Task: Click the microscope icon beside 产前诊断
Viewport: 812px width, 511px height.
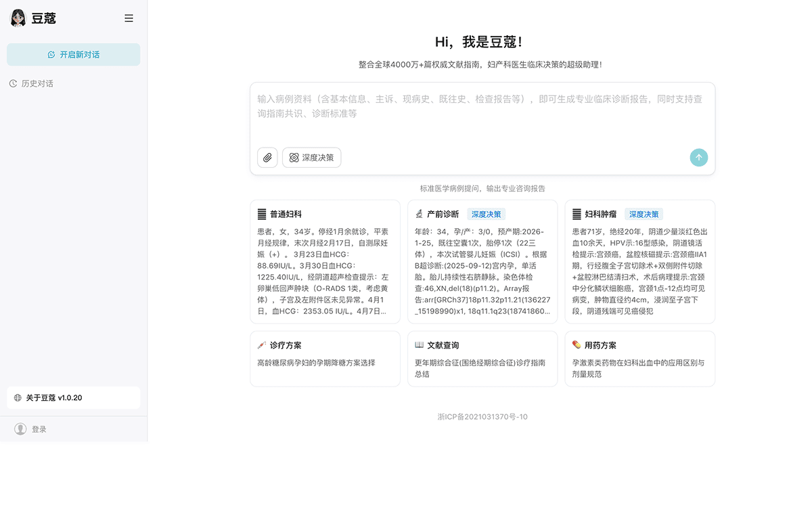Action: pos(420,215)
